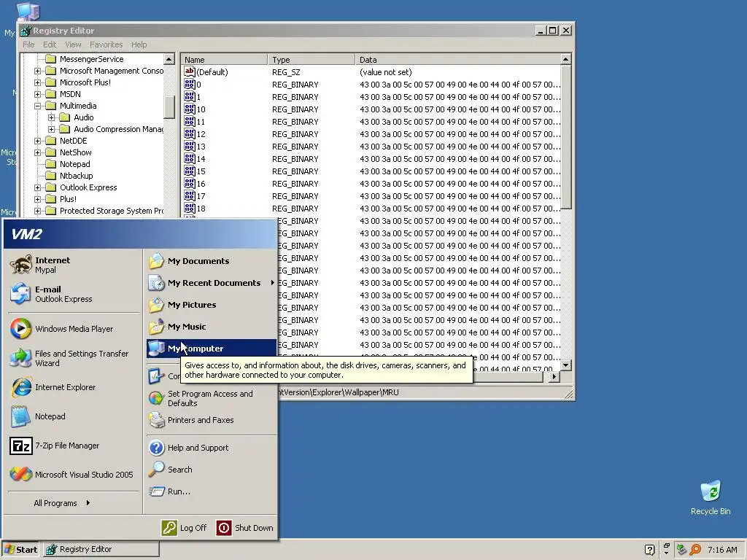Expand Microsoft Management Console key
This screenshot has width=747, height=560.
pos(38,71)
